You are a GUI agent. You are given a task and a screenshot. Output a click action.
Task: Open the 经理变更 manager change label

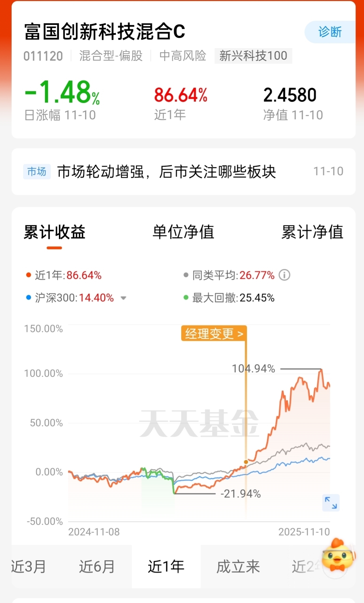tap(214, 333)
